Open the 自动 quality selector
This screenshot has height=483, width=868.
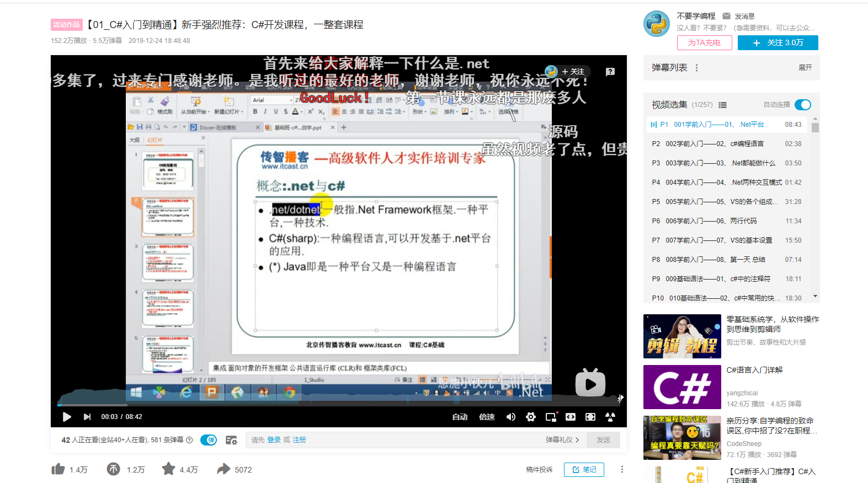pyautogui.click(x=460, y=417)
